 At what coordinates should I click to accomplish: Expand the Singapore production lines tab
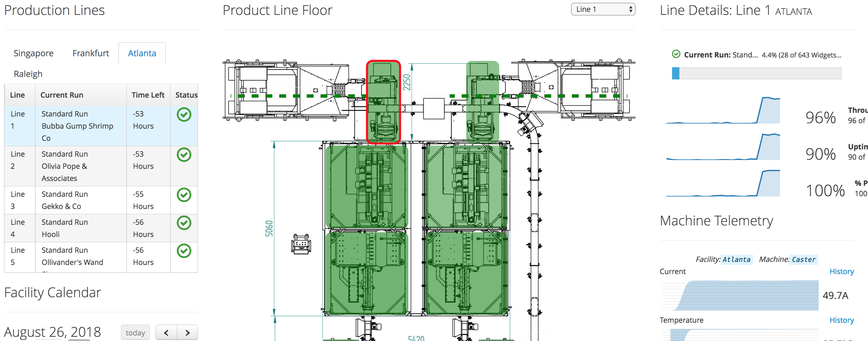coord(34,53)
